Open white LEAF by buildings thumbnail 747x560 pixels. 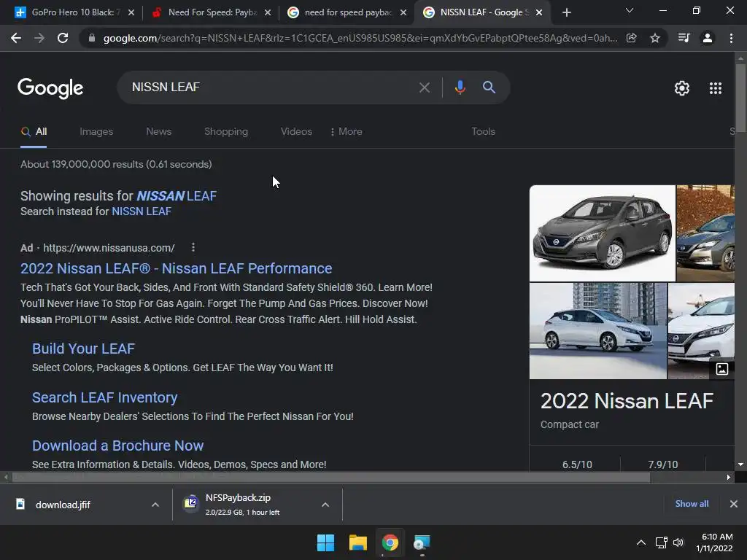[598, 331]
